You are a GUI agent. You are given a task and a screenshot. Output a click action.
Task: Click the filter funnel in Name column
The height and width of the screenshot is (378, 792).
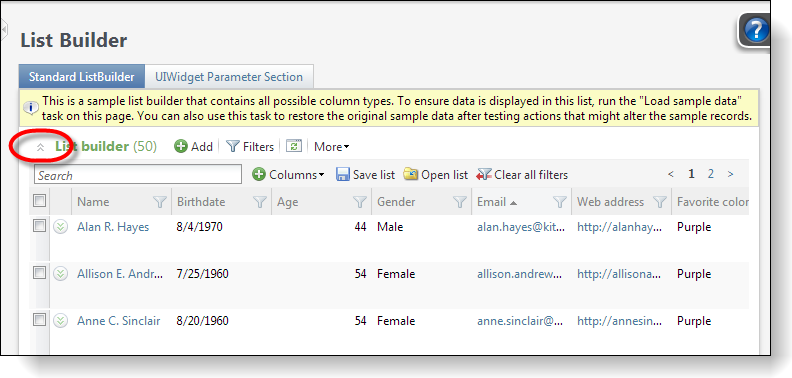[160, 202]
